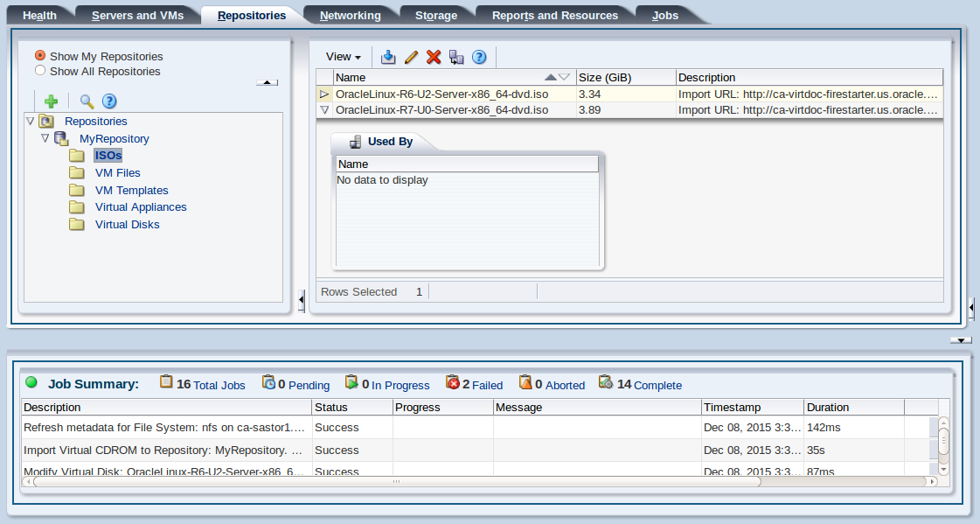980x524 pixels.
Task: Click the Total Jobs clipboard icon
Action: click(x=165, y=382)
